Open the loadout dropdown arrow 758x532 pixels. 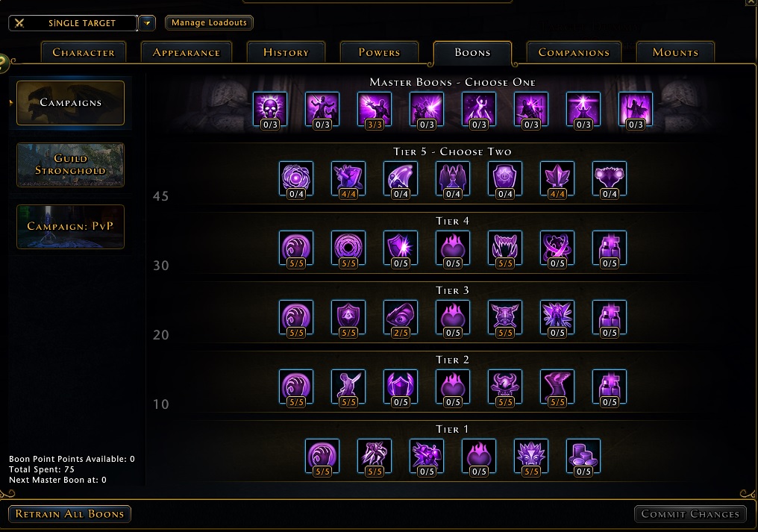147,22
